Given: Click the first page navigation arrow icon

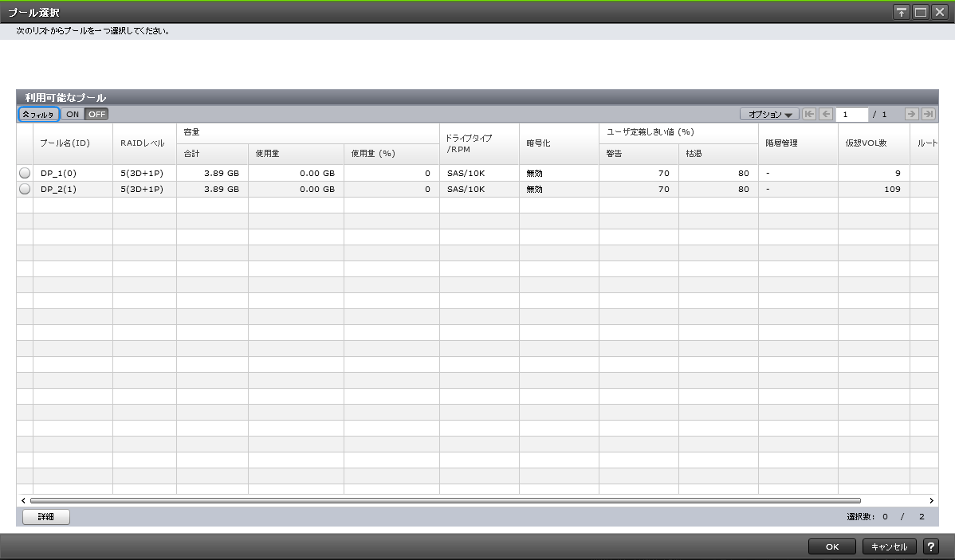Looking at the screenshot, I should coord(809,114).
